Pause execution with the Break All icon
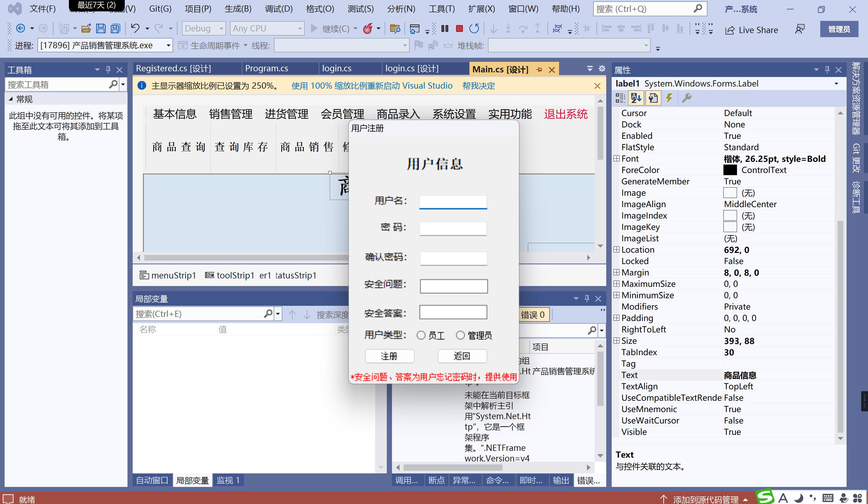 coord(444,28)
